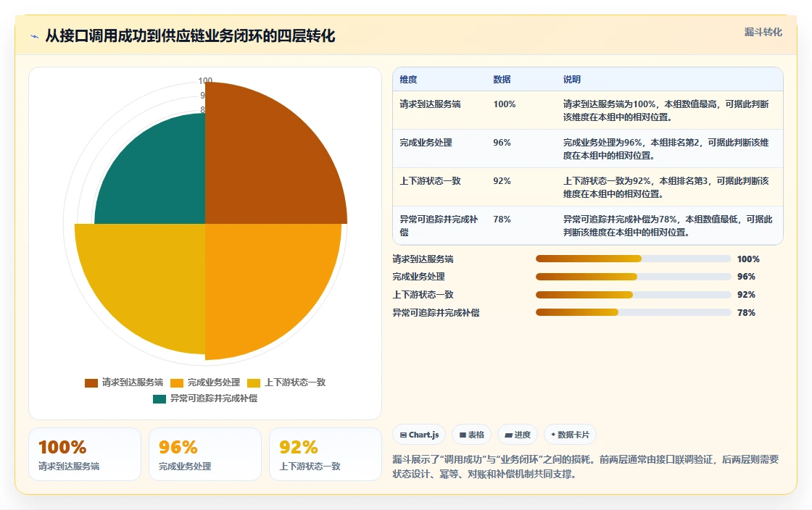This screenshot has height=510, width=812.
Task: Click the icon inside 数据卡片 chip
Action: [553, 435]
